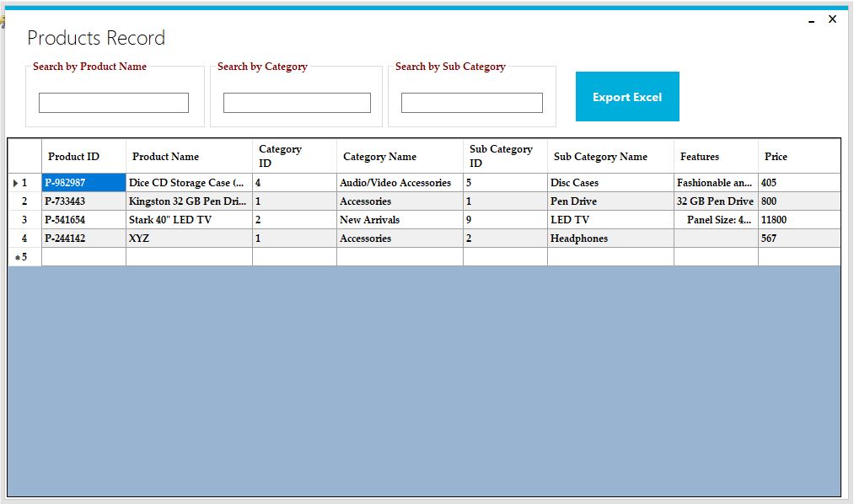Image resolution: width=854 pixels, height=504 pixels.
Task: Select the Price column header
Action: [797, 156]
